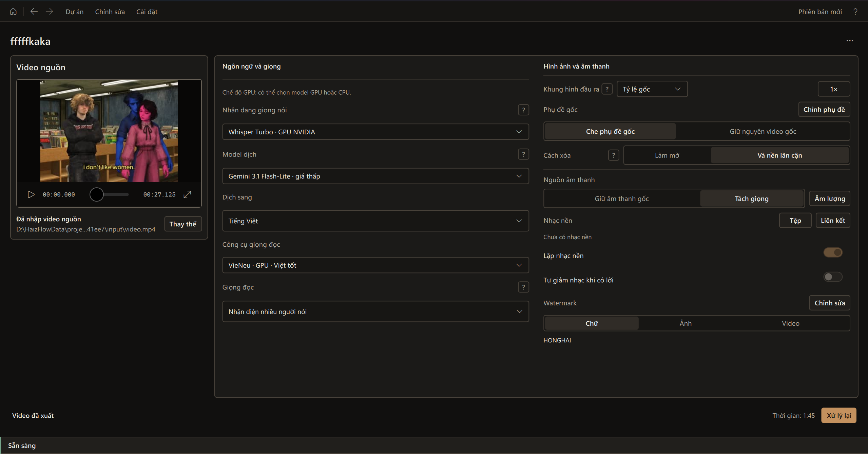Show help for Cách xóa
The width and height of the screenshot is (868, 454).
tap(613, 155)
